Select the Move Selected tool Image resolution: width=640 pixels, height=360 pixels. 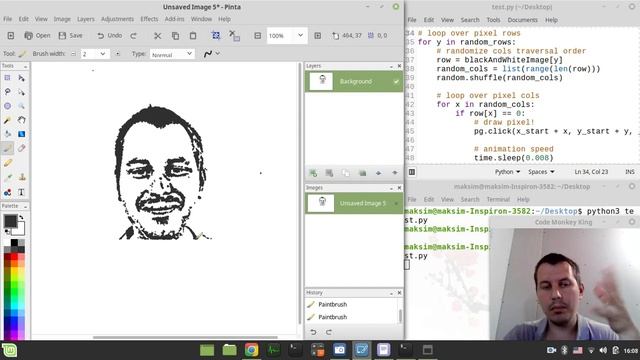coord(22,78)
